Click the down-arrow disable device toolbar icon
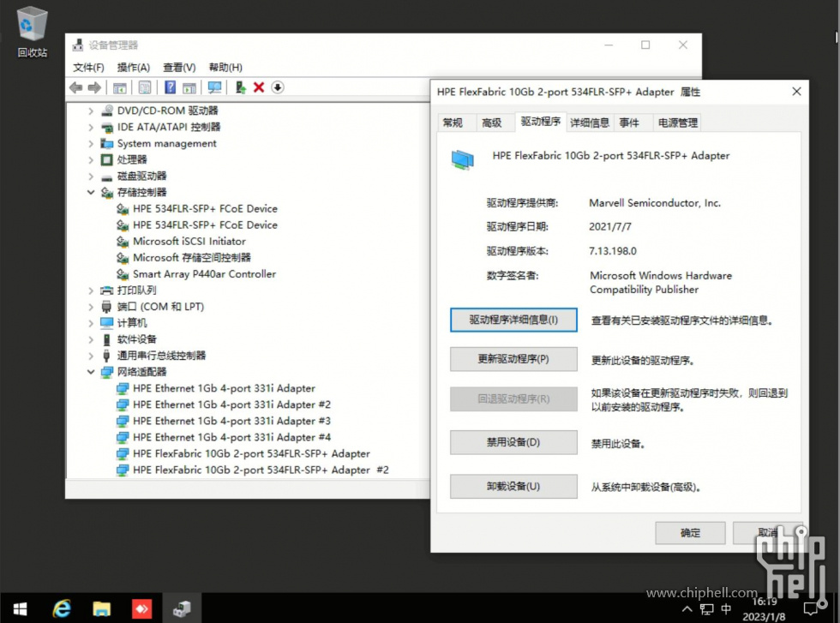This screenshot has height=623, width=840. [x=278, y=87]
